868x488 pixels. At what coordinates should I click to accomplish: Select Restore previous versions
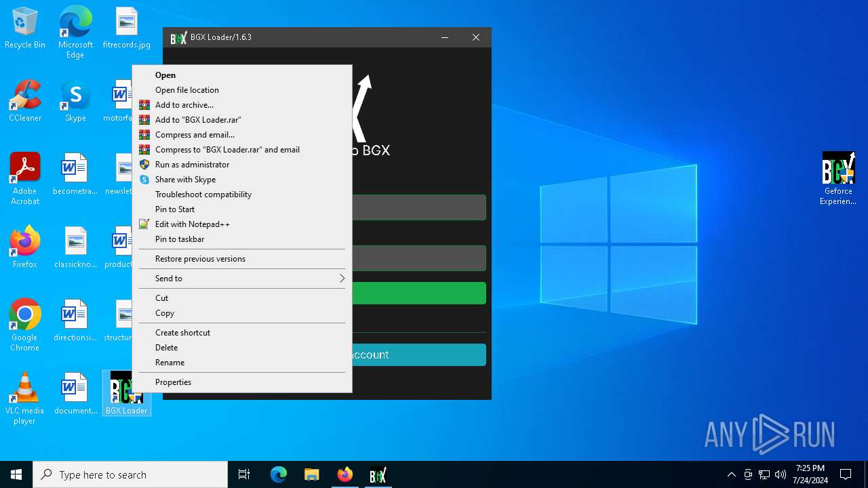242,259
